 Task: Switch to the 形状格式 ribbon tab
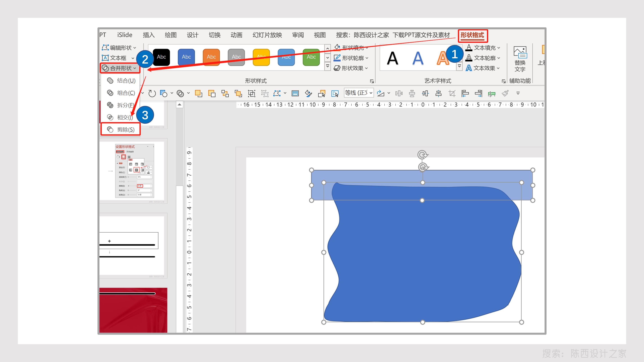coord(472,35)
